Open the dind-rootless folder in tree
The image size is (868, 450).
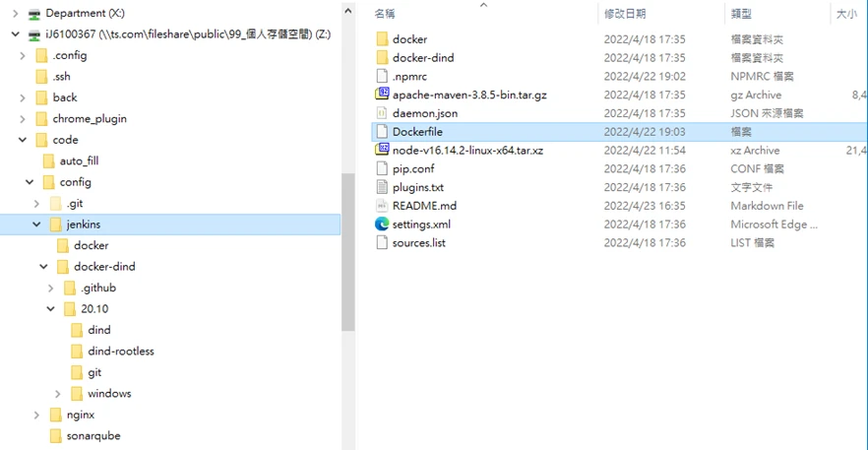[121, 351]
